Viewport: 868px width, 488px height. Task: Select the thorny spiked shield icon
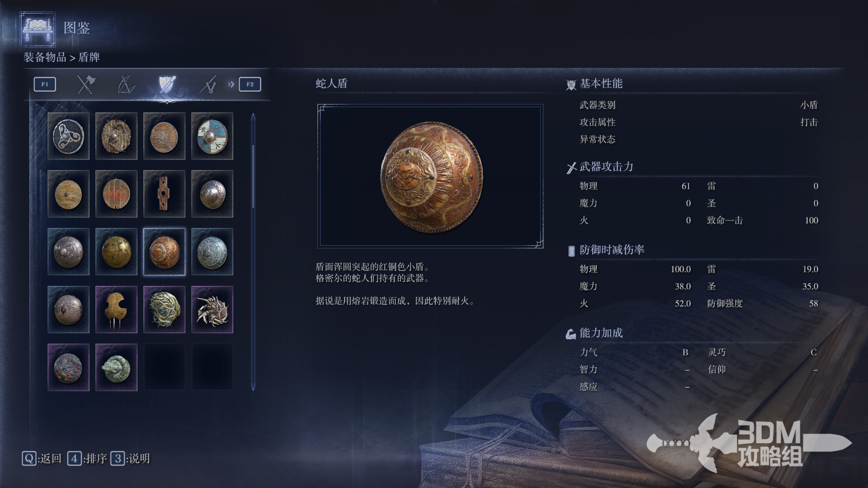pyautogui.click(x=212, y=310)
